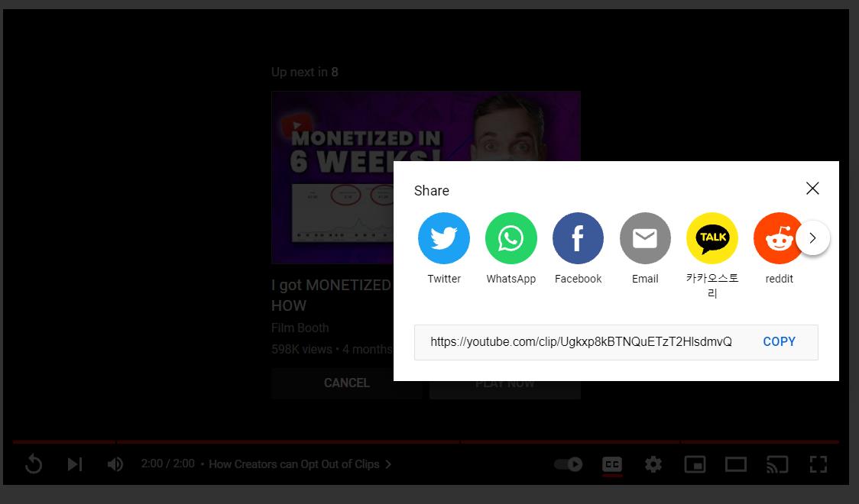Open player settings gear icon
859x504 pixels.
pos(653,464)
